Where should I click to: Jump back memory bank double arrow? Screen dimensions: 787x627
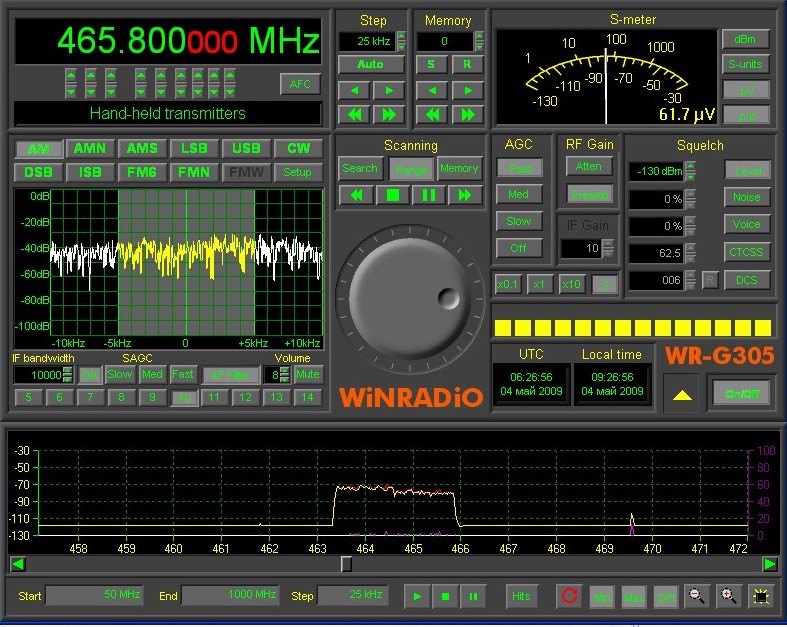tap(432, 115)
